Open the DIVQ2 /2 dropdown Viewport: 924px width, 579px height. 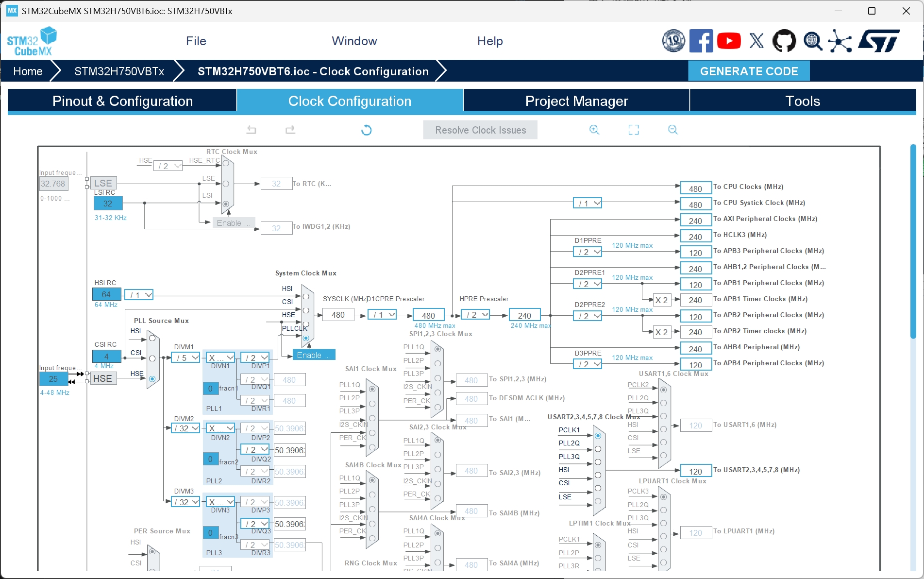(255, 450)
